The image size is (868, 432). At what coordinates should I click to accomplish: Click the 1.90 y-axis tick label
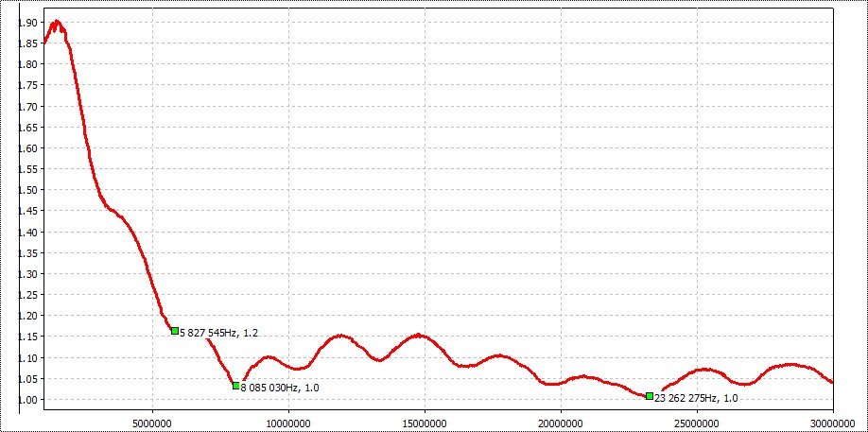[27, 23]
